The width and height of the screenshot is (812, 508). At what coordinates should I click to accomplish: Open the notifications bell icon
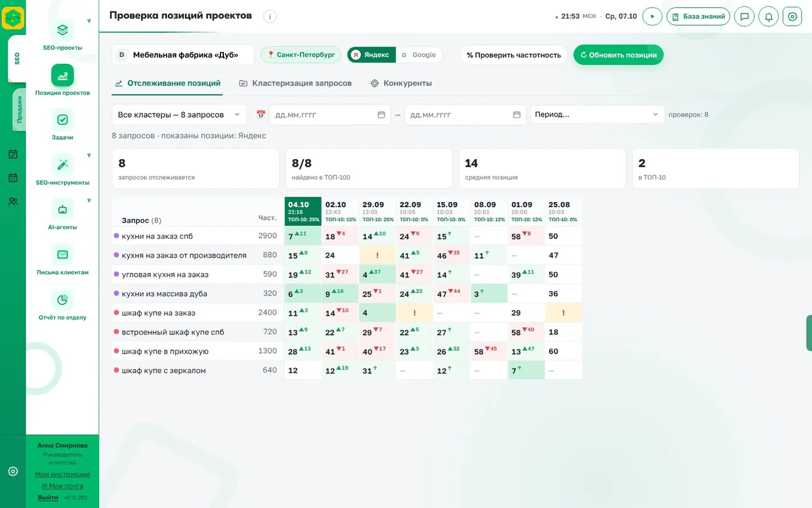(x=768, y=16)
